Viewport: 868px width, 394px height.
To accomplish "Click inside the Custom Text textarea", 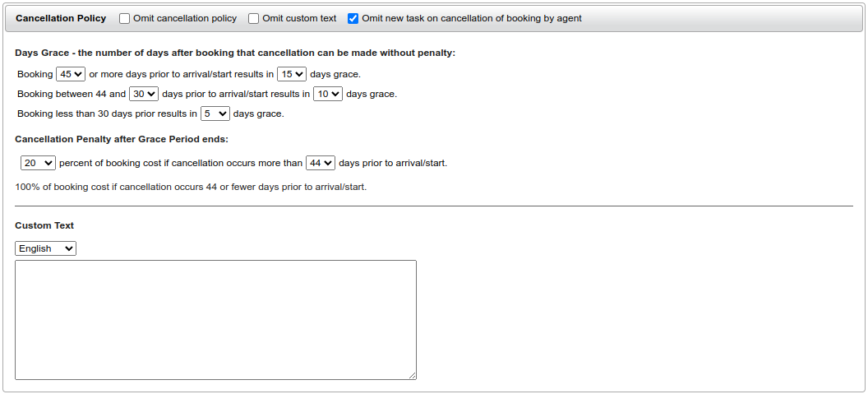I will 215,320.
